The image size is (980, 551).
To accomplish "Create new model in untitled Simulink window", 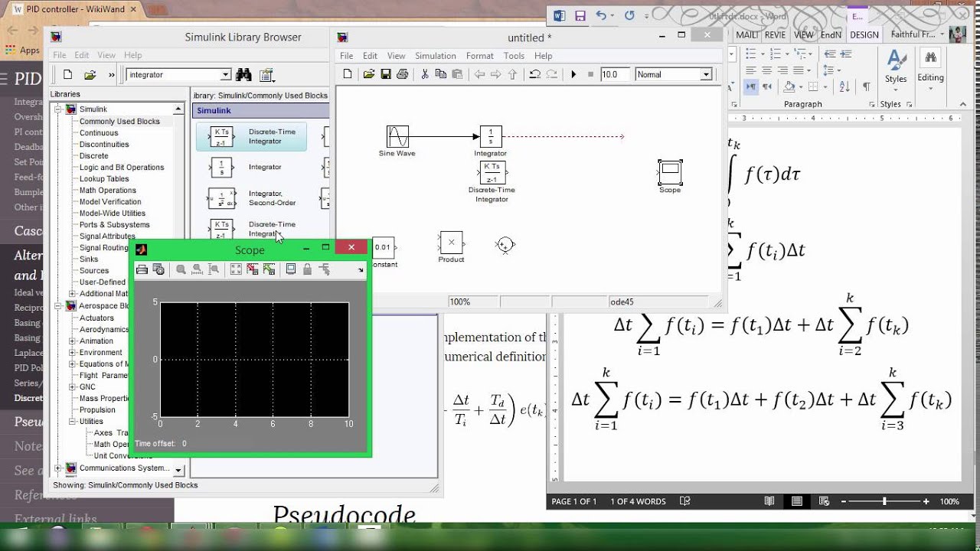I will coord(348,74).
